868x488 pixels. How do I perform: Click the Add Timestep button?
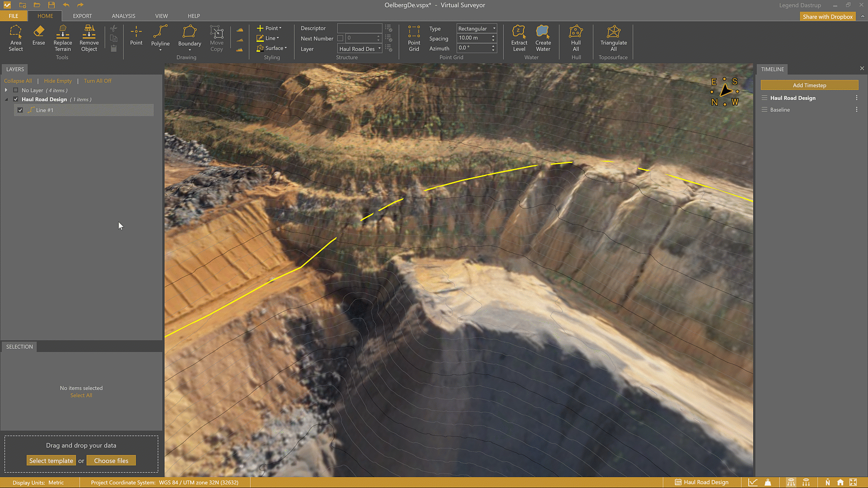point(809,85)
